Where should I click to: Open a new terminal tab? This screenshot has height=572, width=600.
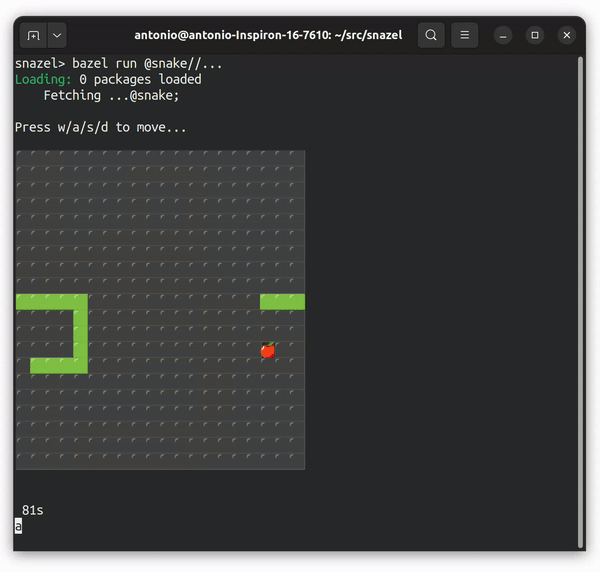coord(33,35)
